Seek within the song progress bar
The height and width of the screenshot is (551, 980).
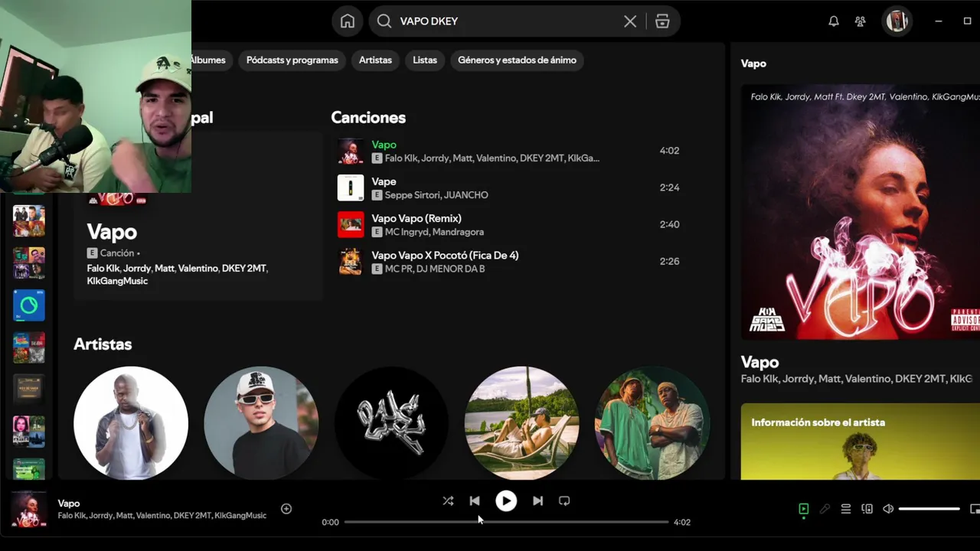(x=506, y=522)
